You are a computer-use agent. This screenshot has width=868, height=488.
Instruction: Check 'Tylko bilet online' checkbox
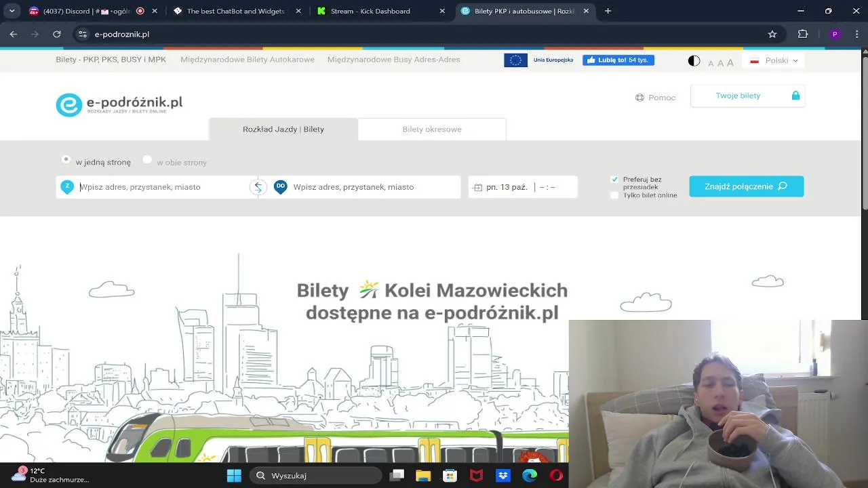(x=614, y=195)
